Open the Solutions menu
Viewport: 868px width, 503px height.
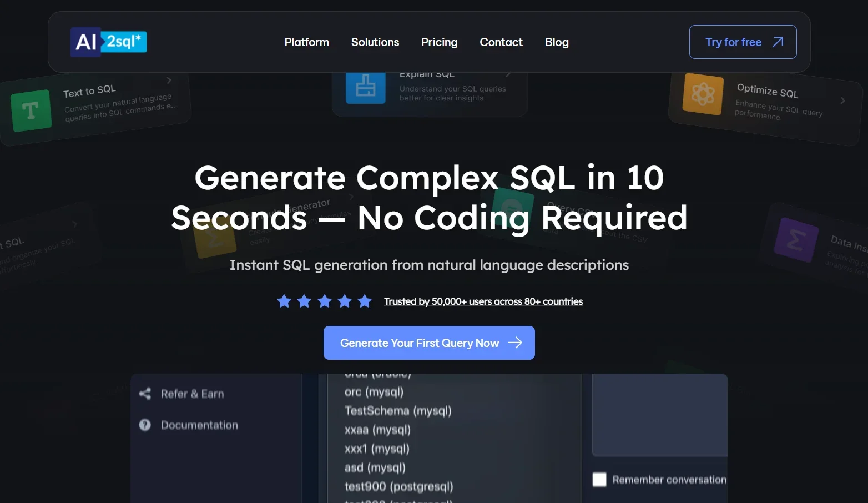tap(375, 42)
